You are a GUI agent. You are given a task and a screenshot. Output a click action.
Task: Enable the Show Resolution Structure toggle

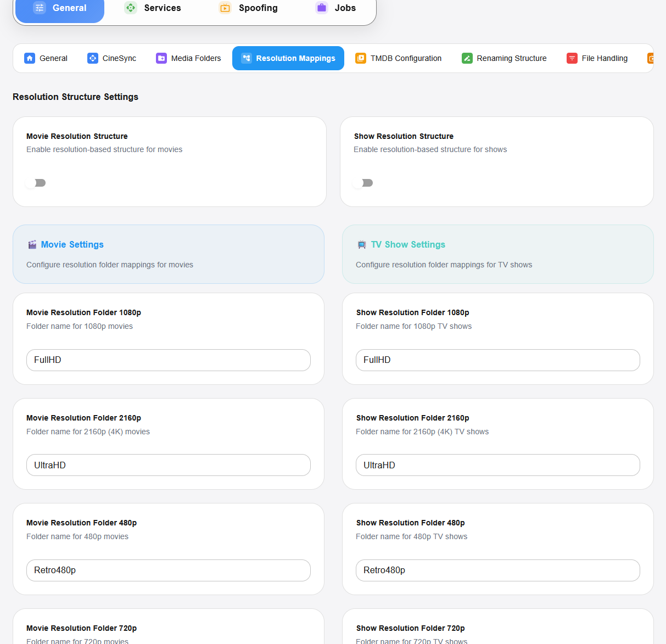point(363,183)
